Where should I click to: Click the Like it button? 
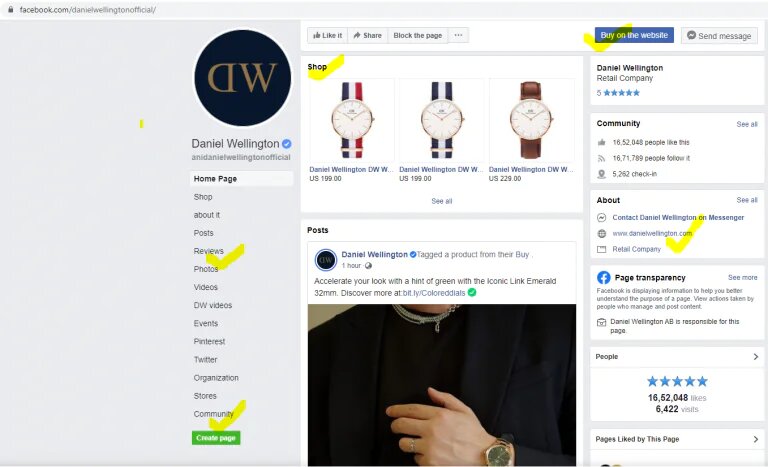tap(327, 35)
